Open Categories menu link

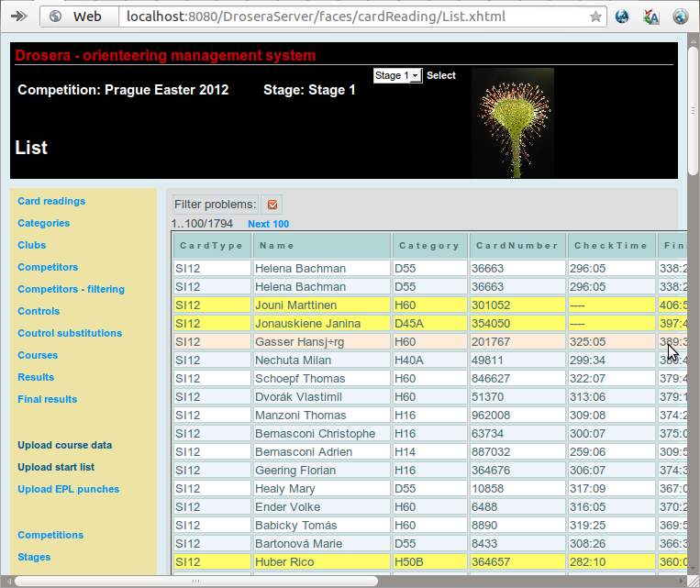(44, 223)
